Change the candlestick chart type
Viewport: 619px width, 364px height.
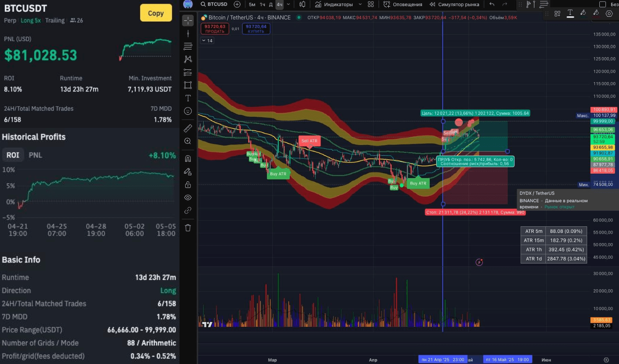[x=303, y=4]
